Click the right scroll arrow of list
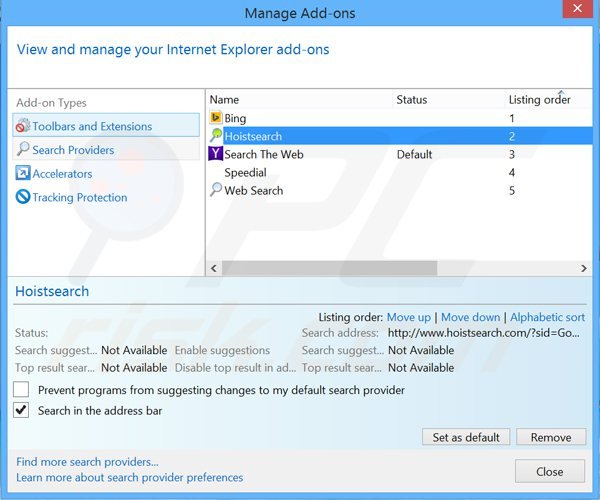Image resolution: width=600 pixels, height=500 pixels. (x=585, y=268)
